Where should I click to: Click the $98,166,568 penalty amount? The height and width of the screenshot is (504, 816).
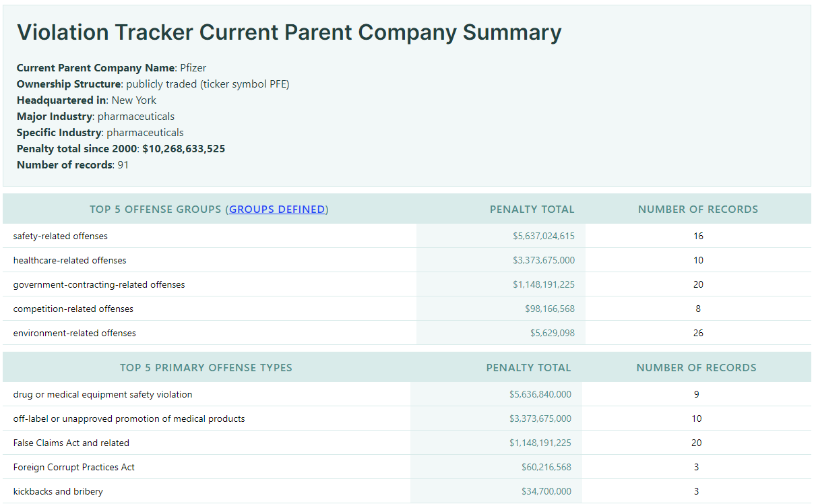[x=550, y=309]
